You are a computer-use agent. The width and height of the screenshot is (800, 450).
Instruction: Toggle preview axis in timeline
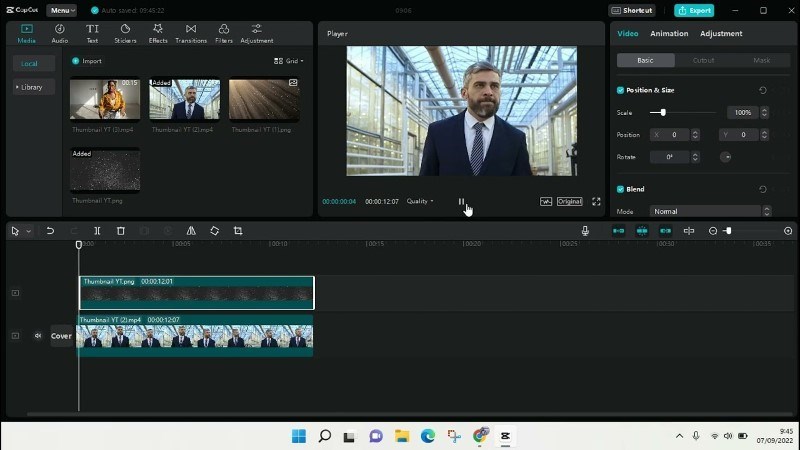689,231
